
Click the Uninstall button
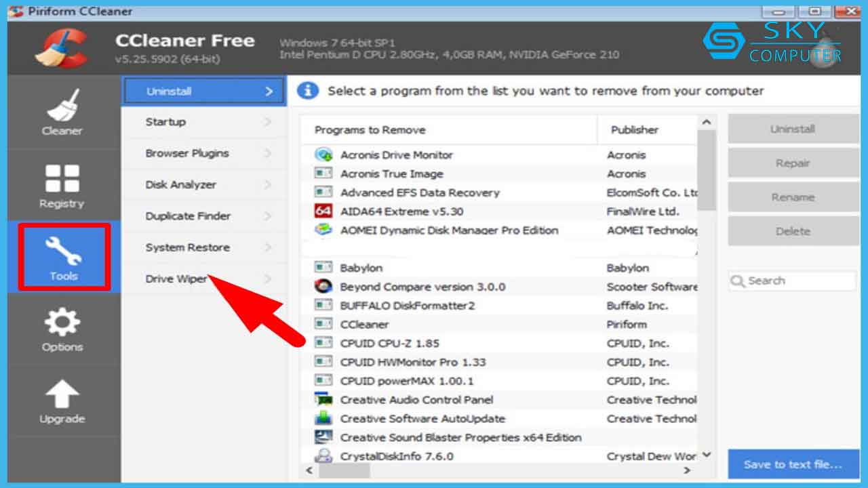tap(793, 129)
